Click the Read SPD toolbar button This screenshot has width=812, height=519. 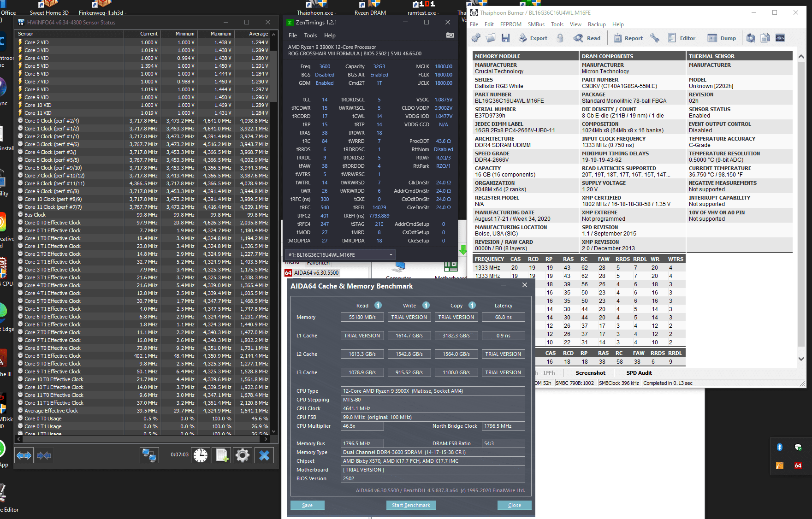587,38
